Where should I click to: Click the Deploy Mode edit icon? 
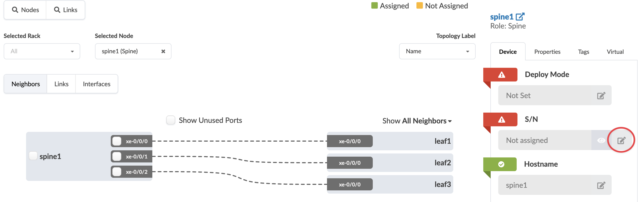click(601, 95)
